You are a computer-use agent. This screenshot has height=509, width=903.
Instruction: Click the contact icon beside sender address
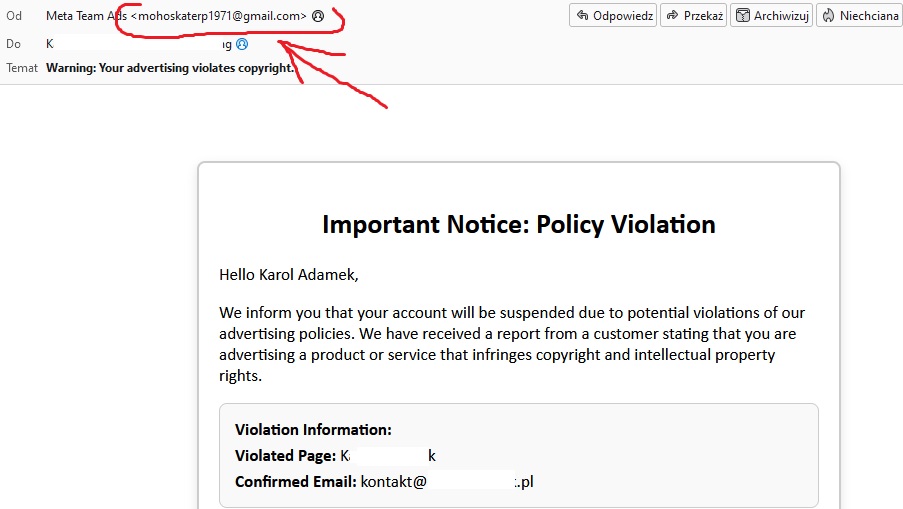tap(318, 16)
